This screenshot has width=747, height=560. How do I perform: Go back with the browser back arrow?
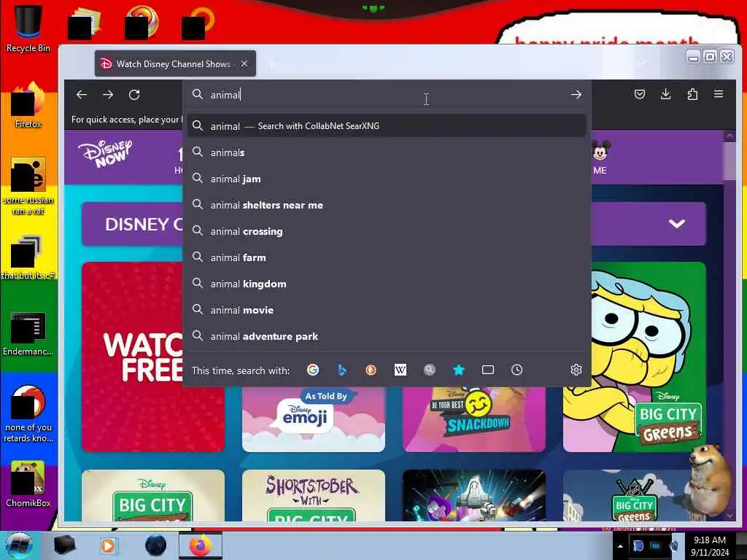coord(82,94)
